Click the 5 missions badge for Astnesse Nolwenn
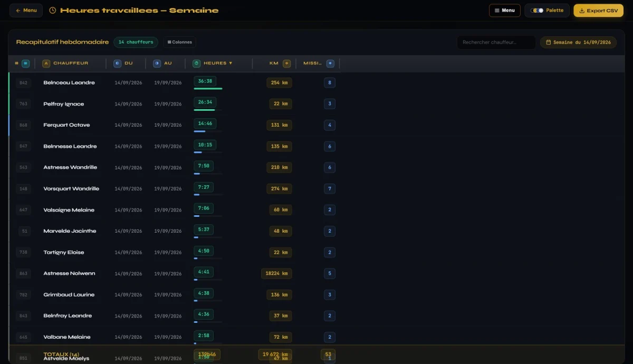The height and width of the screenshot is (364, 633). 330,273
